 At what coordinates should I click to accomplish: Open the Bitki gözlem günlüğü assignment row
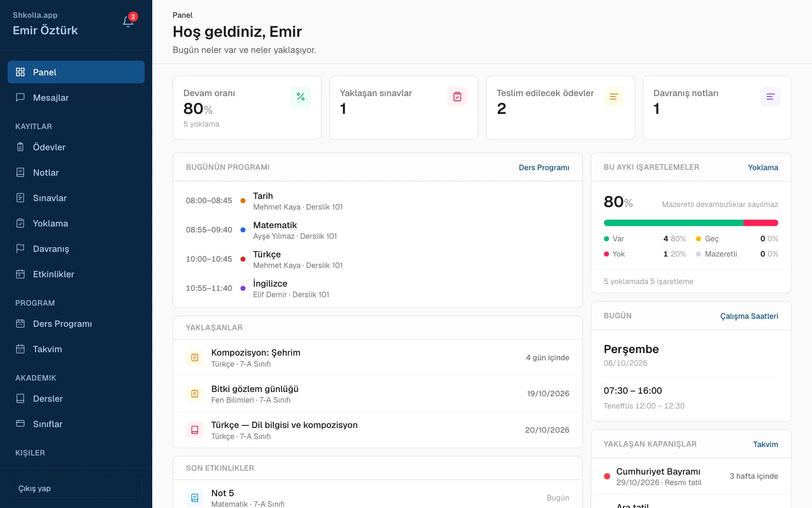[x=378, y=394]
